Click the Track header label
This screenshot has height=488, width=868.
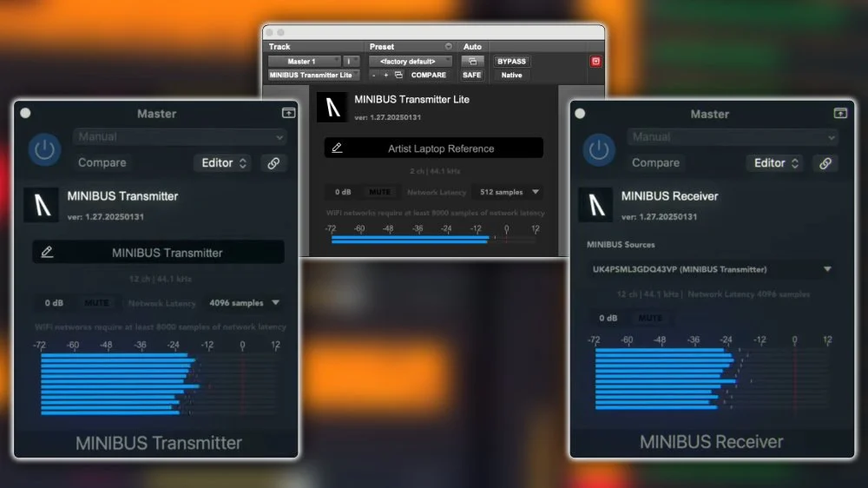[x=279, y=47]
